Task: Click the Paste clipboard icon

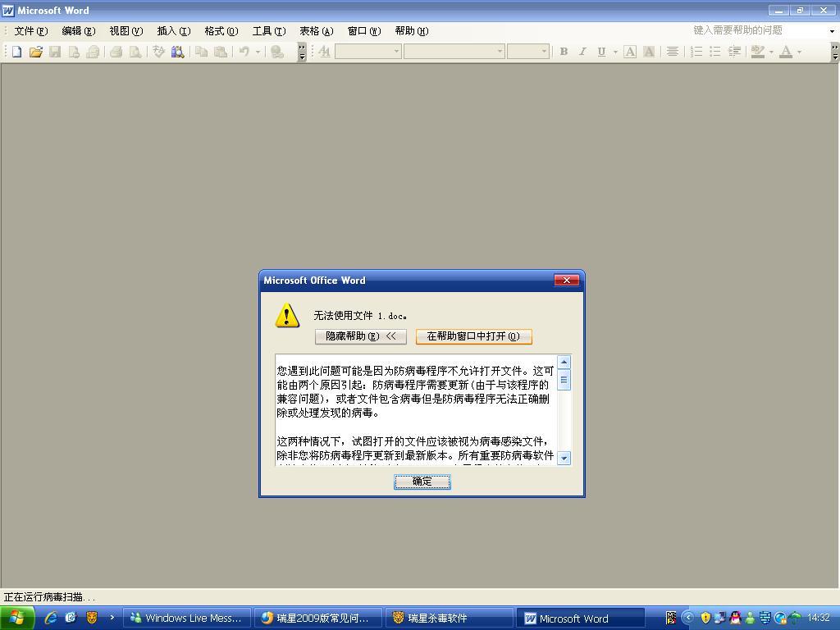Action: click(220, 52)
